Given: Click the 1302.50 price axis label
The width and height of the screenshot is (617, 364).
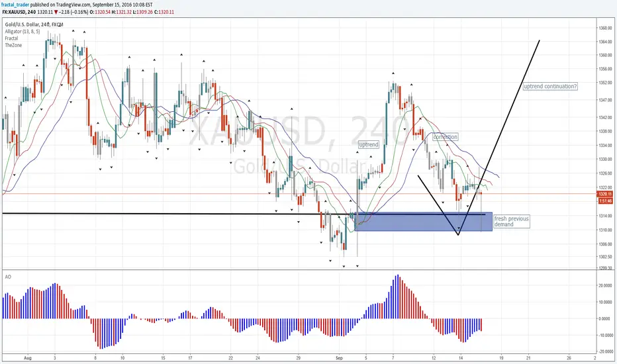Looking at the screenshot, I should [x=605, y=257].
